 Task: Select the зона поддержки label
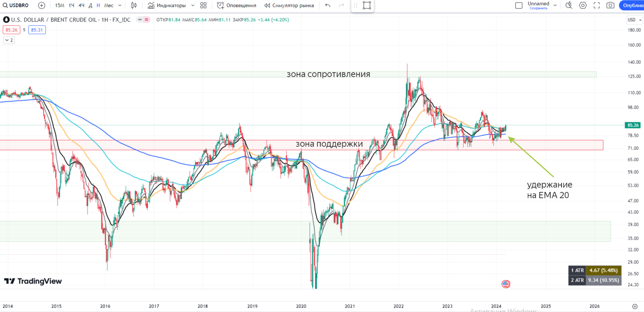[329, 144]
